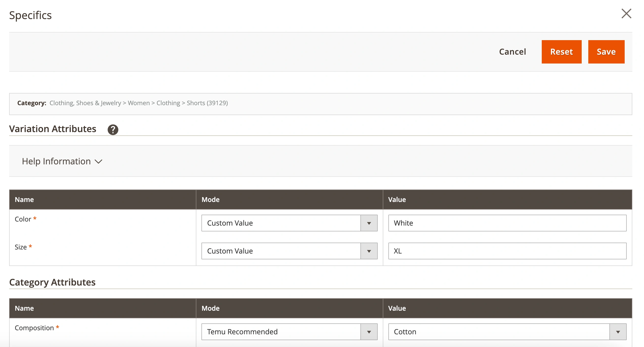Image resolution: width=644 pixels, height=347 pixels.
Task: Click the Category Attributes table Value header
Action: pos(397,308)
